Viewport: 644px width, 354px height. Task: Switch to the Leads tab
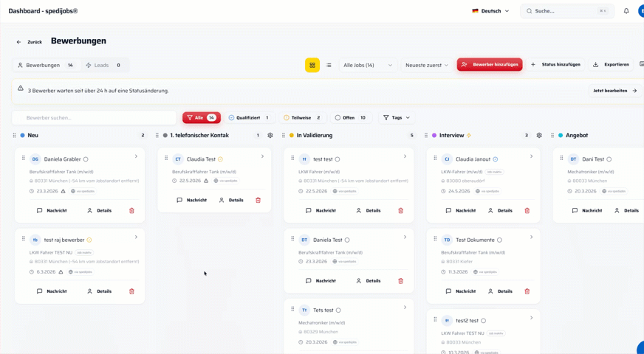pos(103,65)
